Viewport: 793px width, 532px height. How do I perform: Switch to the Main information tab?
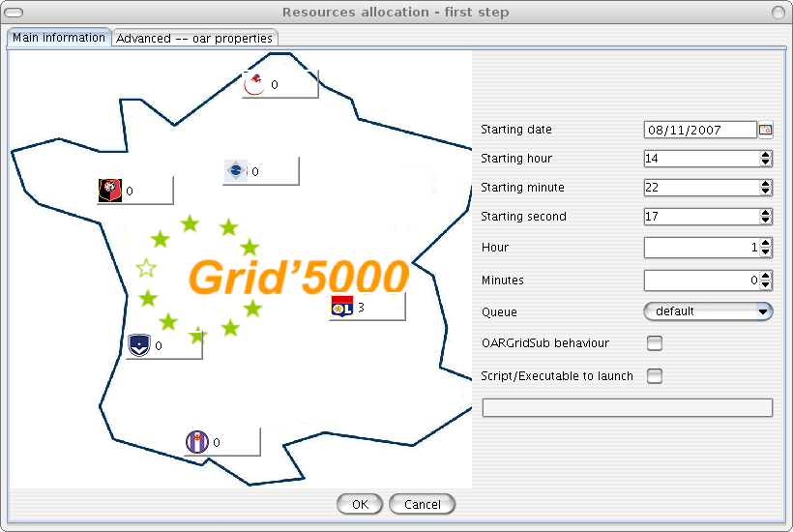[59, 38]
